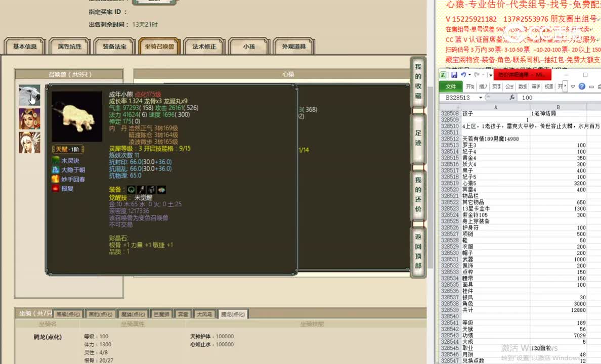Open the Quick Access Toolbar customize dropdown
The height and width of the screenshot is (364, 601).
pyautogui.click(x=491, y=75)
